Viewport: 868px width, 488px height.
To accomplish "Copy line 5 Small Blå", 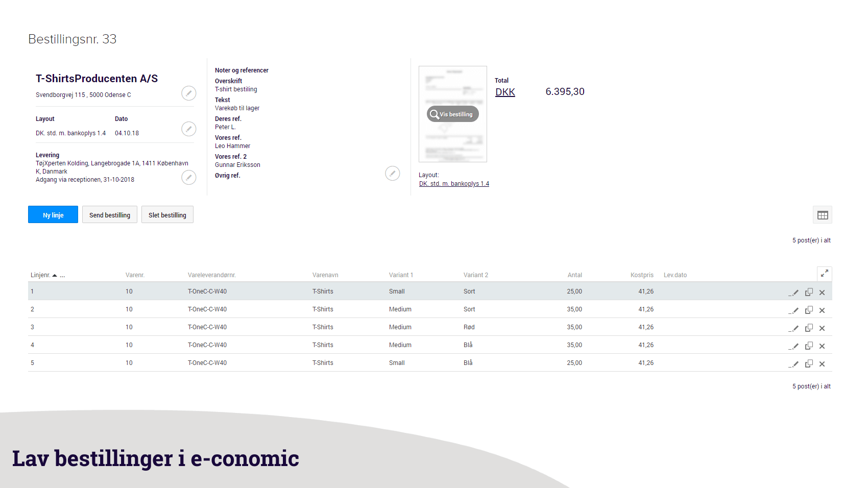I will point(809,363).
